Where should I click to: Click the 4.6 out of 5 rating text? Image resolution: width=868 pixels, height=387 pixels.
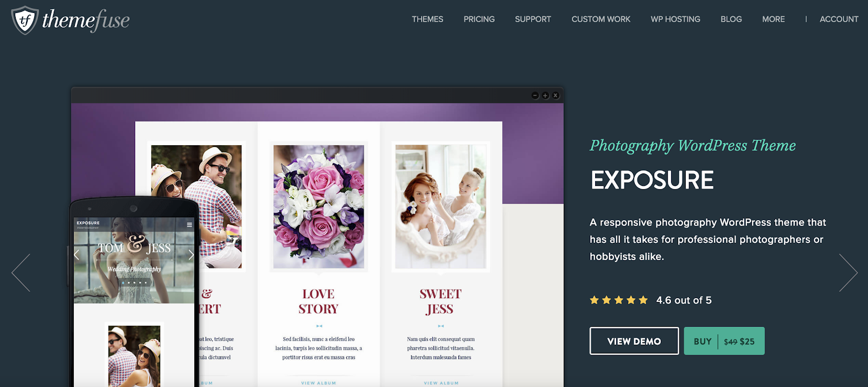[684, 300]
